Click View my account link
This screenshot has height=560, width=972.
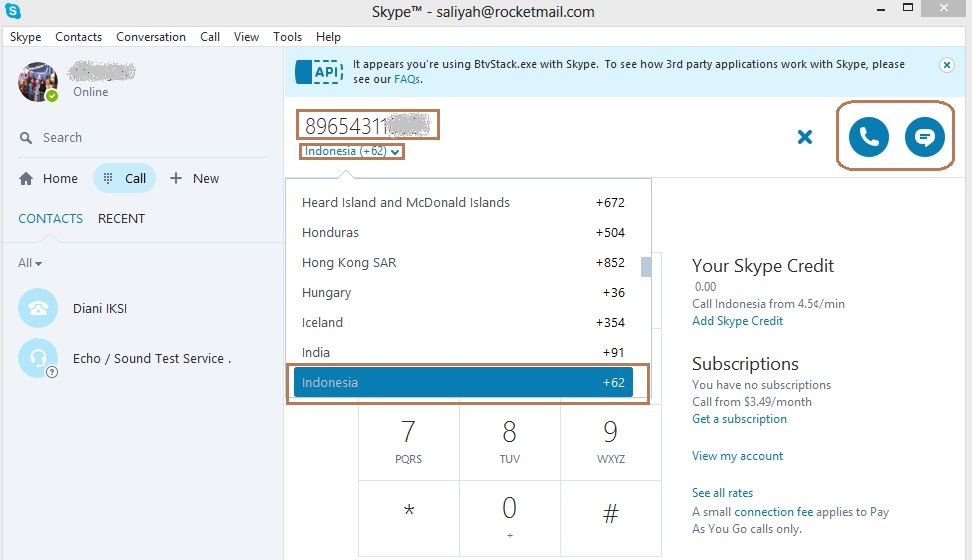(x=737, y=456)
